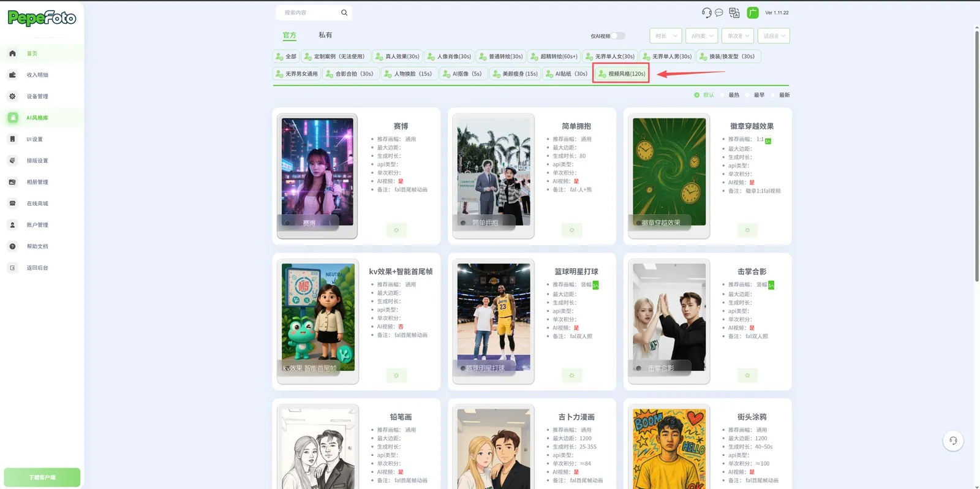This screenshot has width=980, height=489.
Task: Open 帮助文档 help docs in sidebar
Action: 42,246
